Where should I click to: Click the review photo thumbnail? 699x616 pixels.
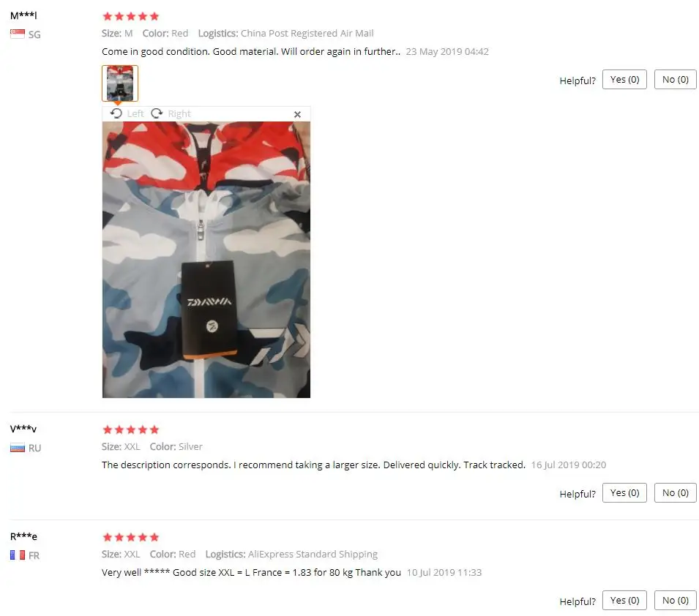click(x=120, y=83)
